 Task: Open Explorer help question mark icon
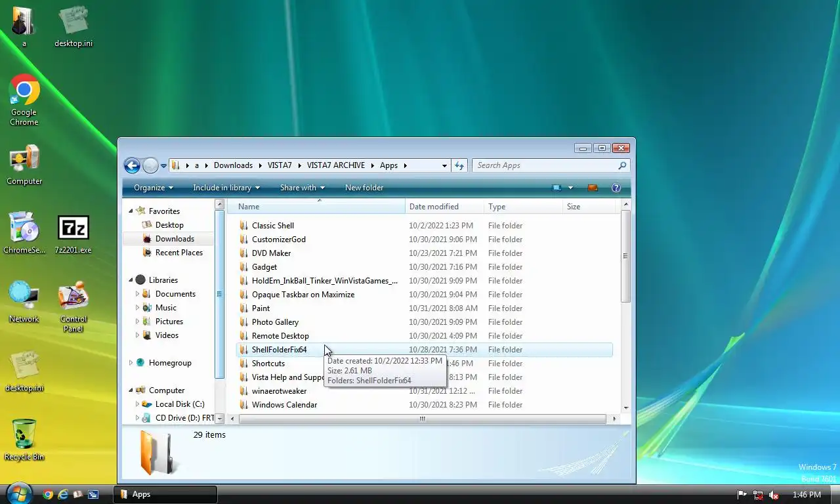point(616,188)
